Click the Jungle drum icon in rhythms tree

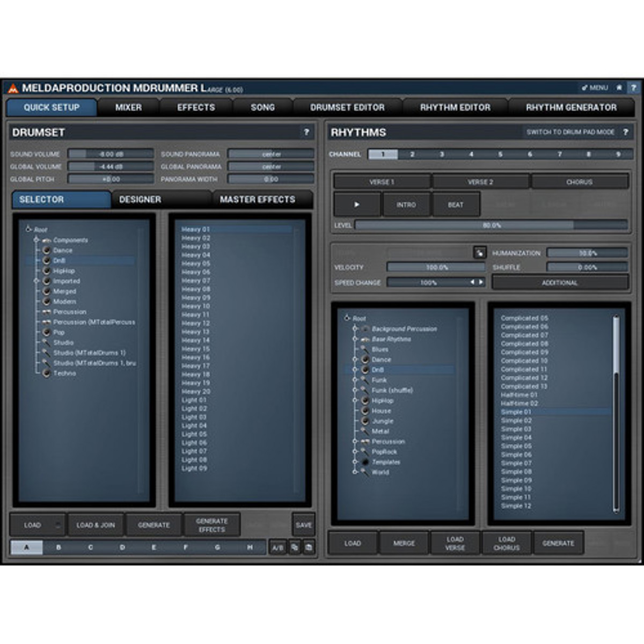click(x=365, y=421)
